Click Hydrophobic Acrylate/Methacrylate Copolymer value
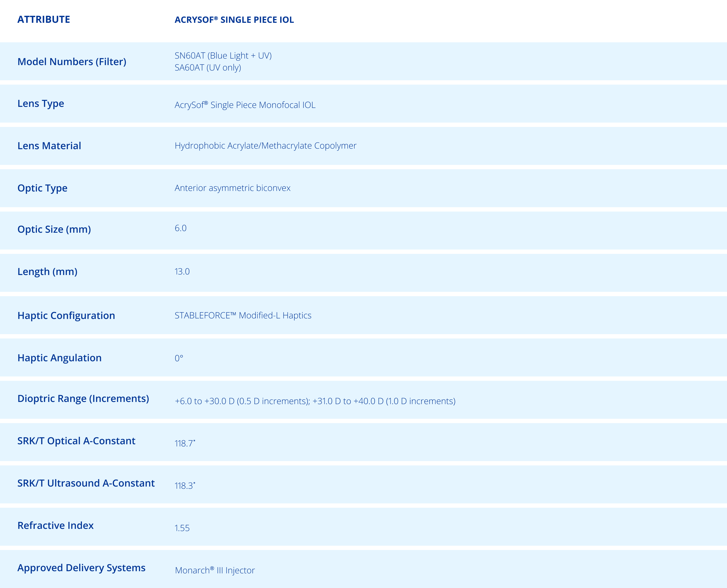Image resolution: width=727 pixels, height=588 pixels. (266, 146)
